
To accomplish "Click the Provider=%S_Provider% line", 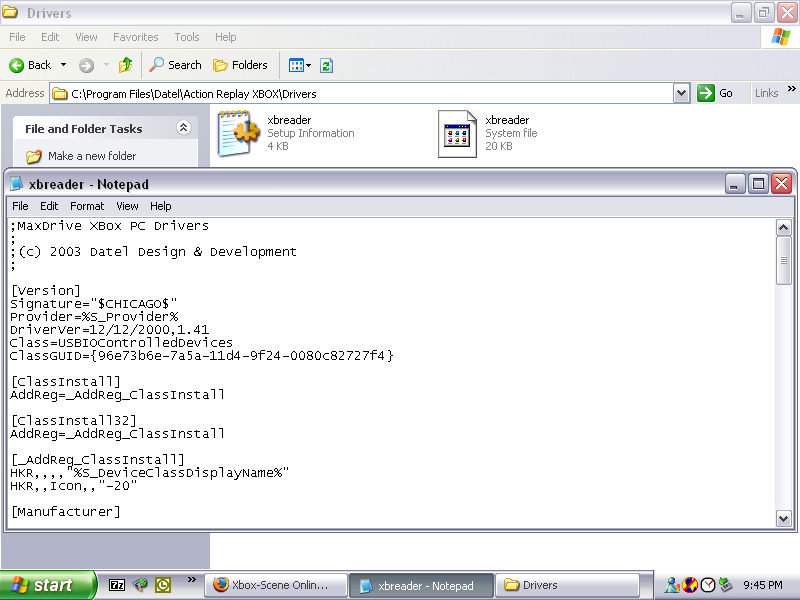I will pos(94,317).
